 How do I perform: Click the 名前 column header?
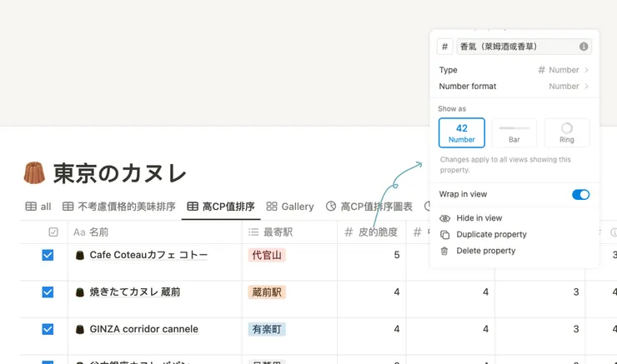(155, 232)
